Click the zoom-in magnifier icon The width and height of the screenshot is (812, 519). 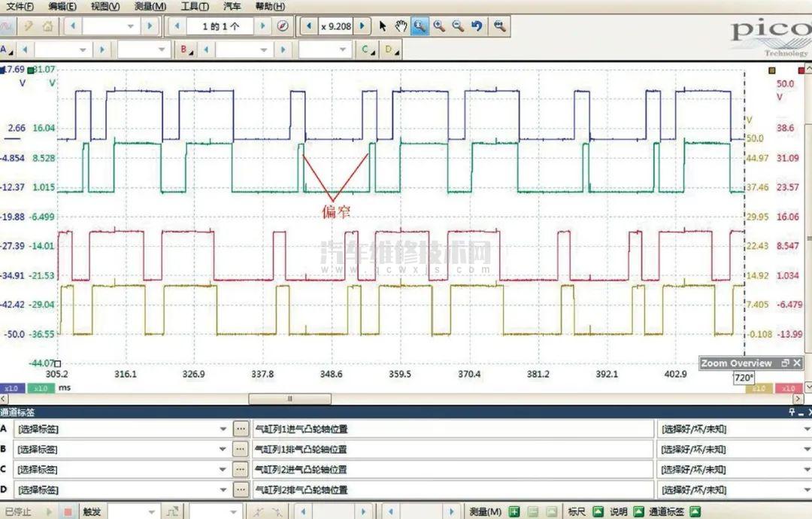point(438,26)
